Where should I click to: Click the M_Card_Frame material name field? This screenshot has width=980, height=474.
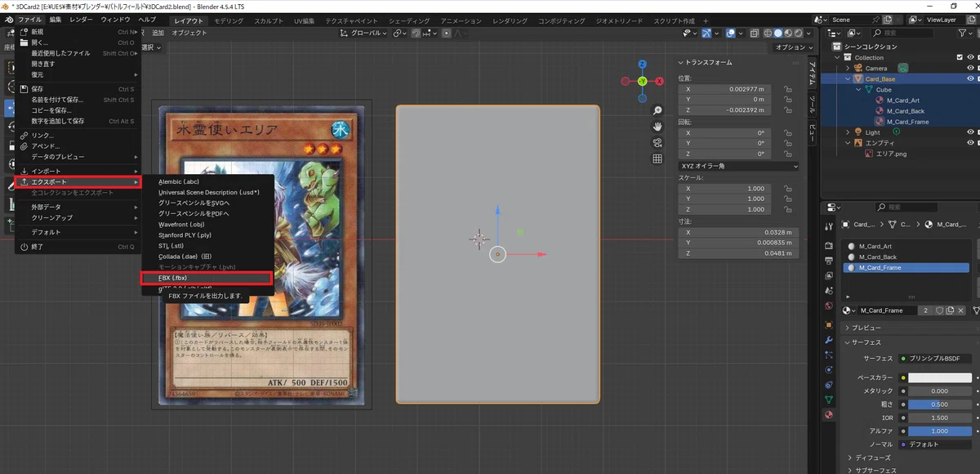pyautogui.click(x=889, y=311)
